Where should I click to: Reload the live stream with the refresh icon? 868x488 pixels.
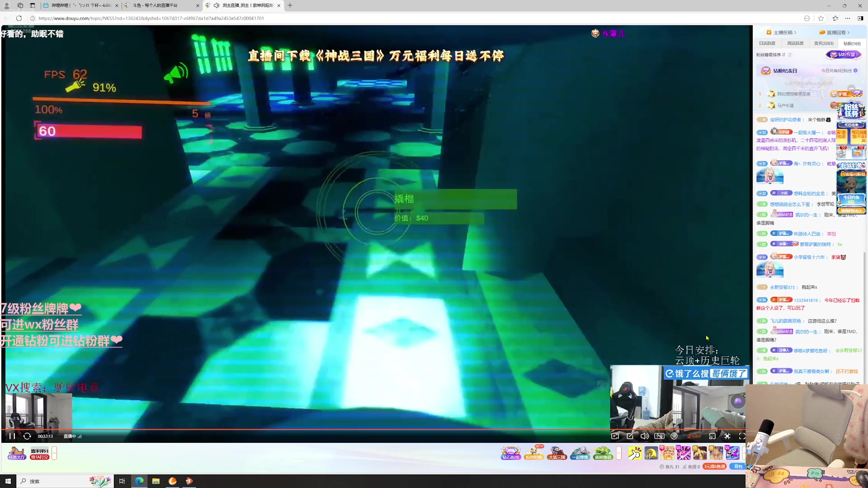click(x=27, y=436)
